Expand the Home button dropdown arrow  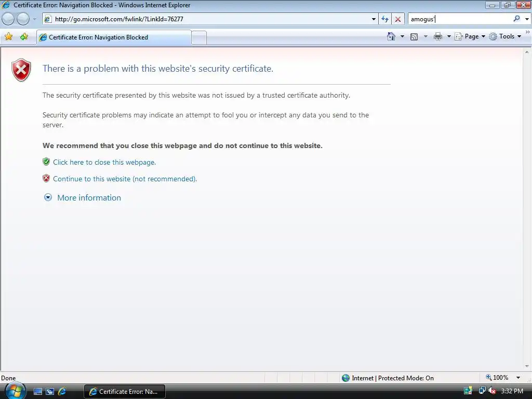point(403,36)
